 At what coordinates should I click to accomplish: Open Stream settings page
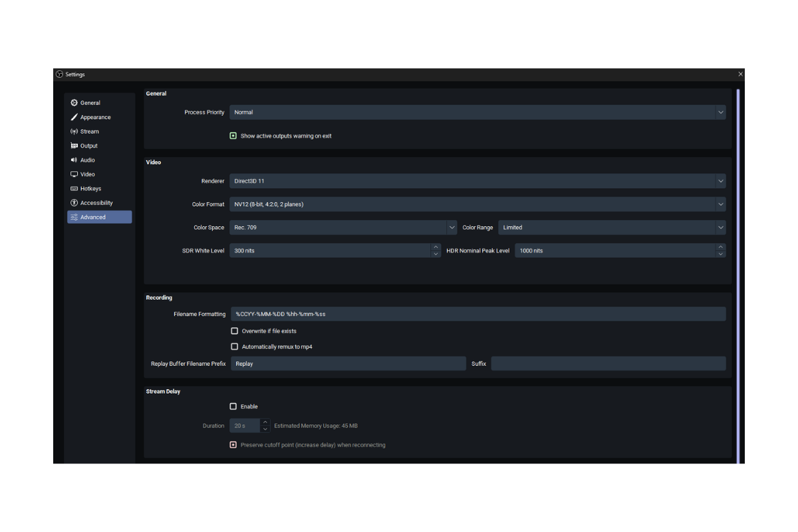pos(100,132)
